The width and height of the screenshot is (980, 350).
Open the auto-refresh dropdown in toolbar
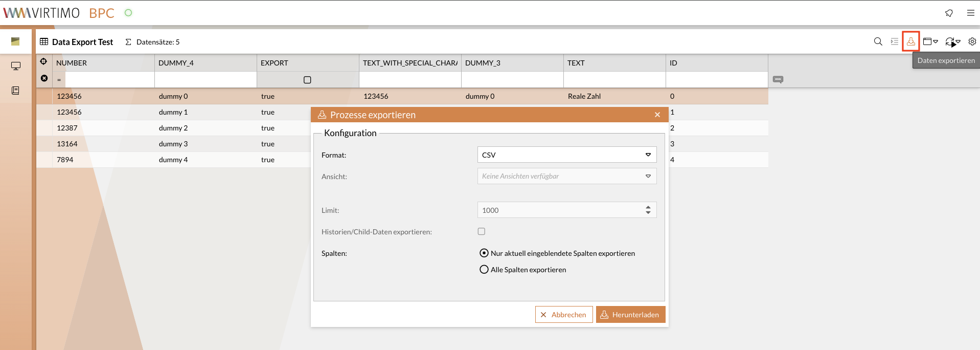(952, 42)
